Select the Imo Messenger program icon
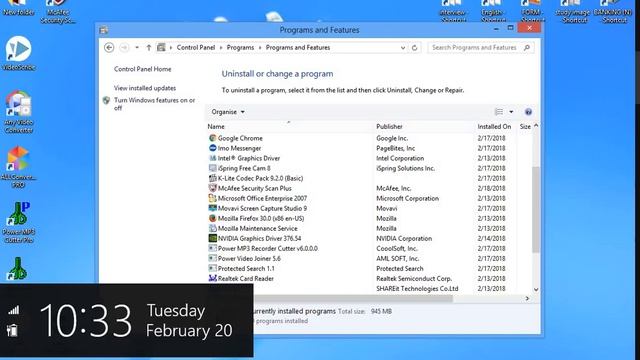 (212, 148)
